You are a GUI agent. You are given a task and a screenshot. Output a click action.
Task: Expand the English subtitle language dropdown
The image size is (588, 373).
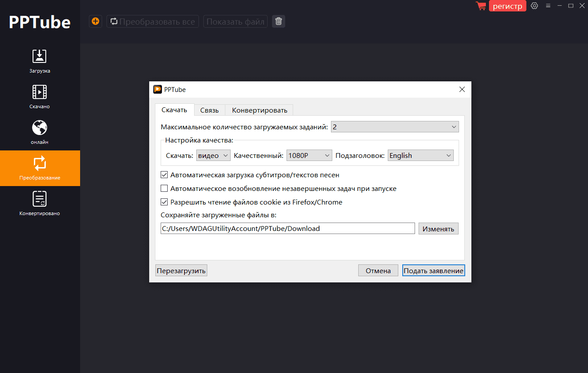420,155
